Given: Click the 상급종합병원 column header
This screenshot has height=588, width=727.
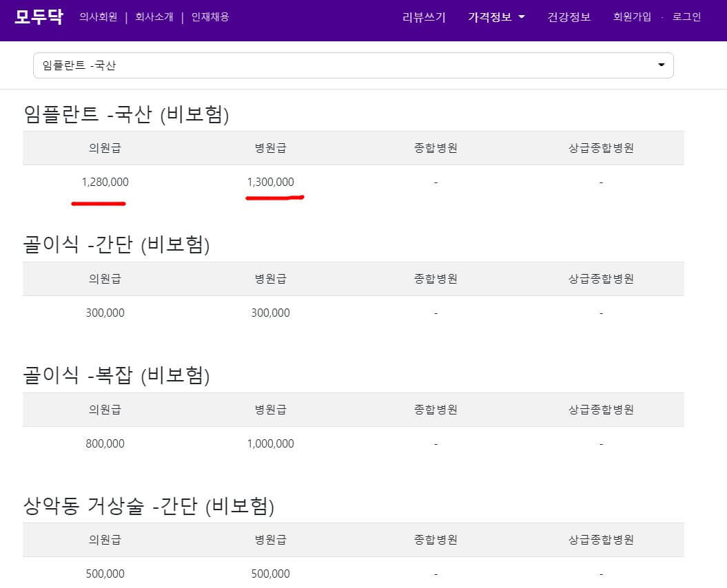Looking at the screenshot, I should 600,147.
